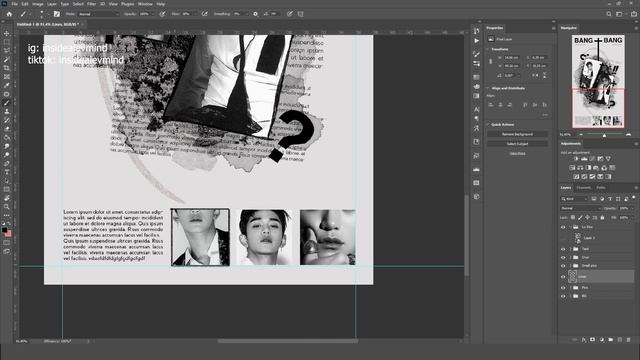Open layer blend mode dropdown
The height and width of the screenshot is (360, 640).
pyautogui.click(x=581, y=208)
